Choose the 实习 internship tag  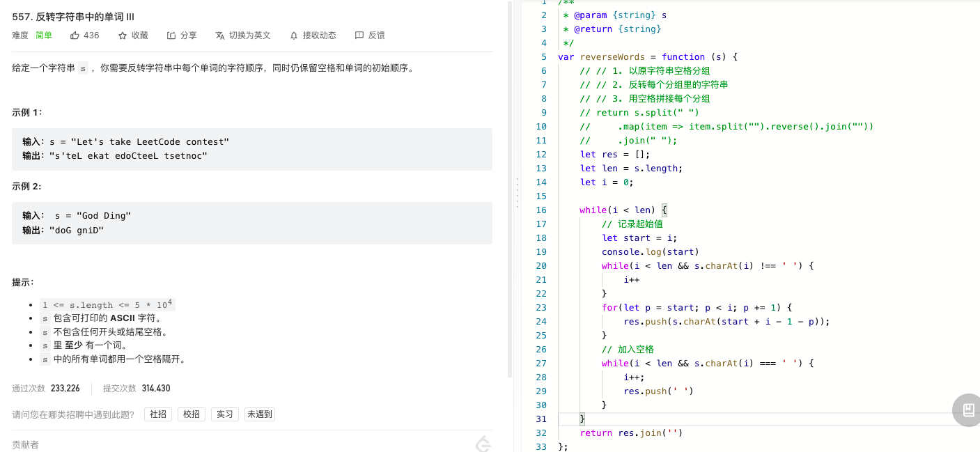(225, 414)
